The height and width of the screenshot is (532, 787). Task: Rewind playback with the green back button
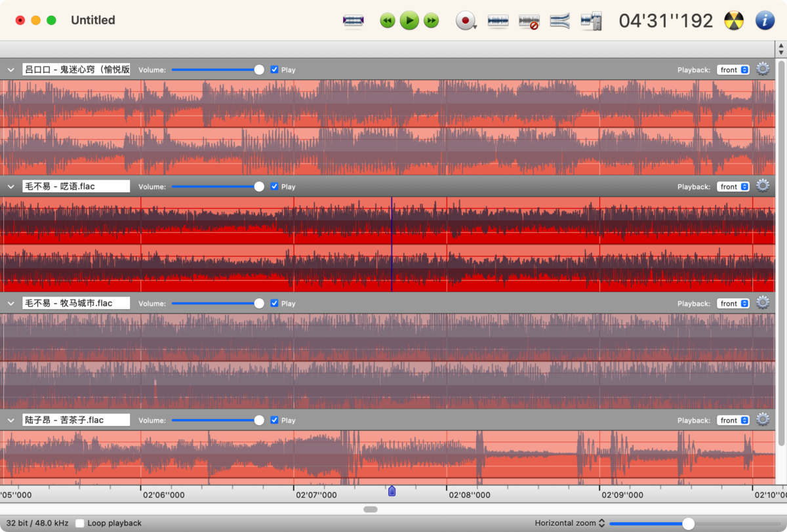coord(388,21)
